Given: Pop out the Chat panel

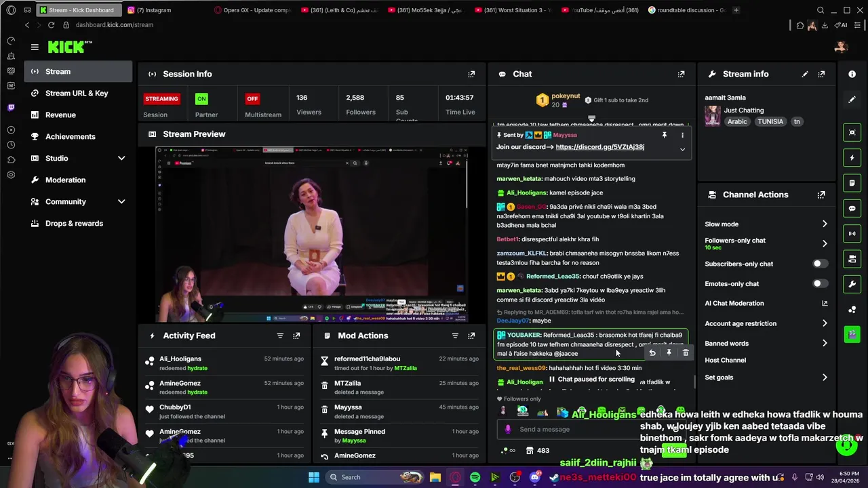Looking at the screenshot, I should coord(681,74).
